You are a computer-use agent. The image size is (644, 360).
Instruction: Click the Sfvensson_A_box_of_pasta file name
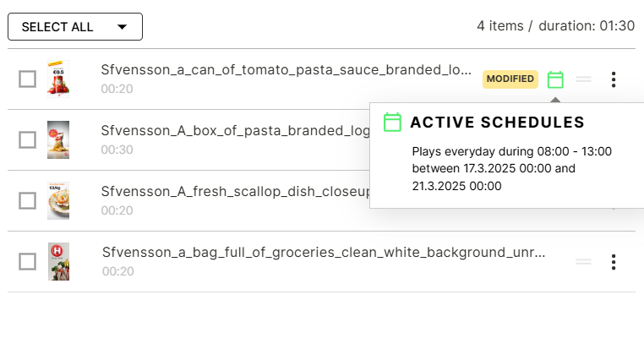click(235, 130)
